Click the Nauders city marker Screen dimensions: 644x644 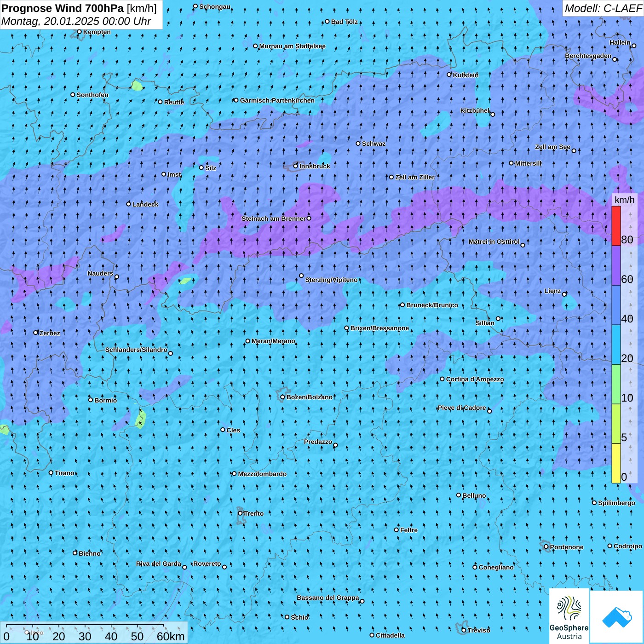117,277
